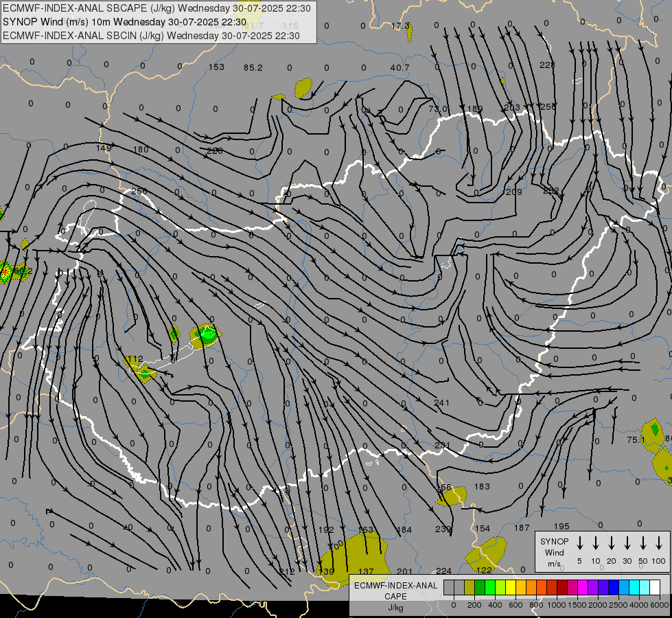
Task: Click the CAPE value 40.7
Action: pos(399,68)
